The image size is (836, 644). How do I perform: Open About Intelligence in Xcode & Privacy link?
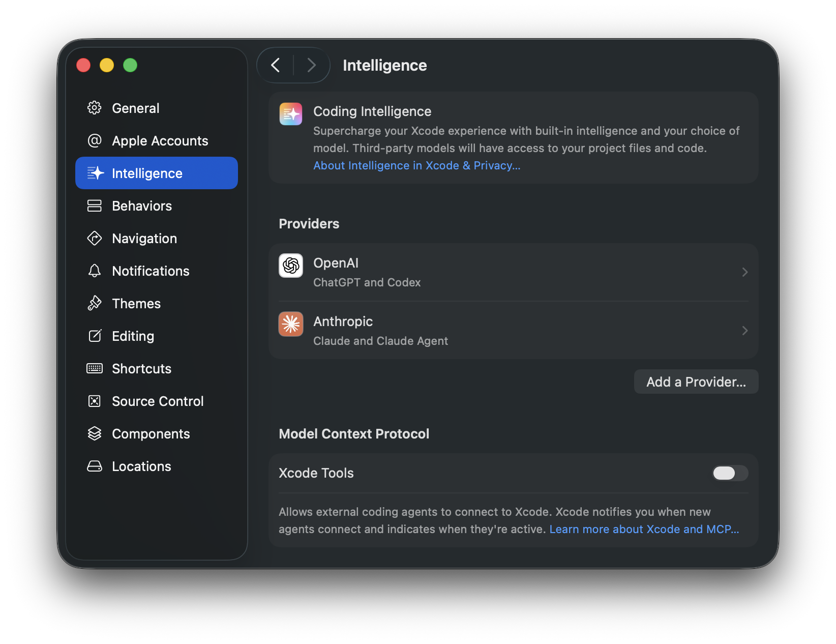[416, 165]
